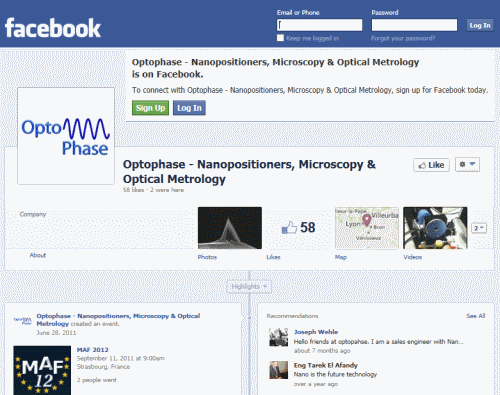Open the Lyon map thumbnail
Viewport: 500px width, 395px height.
[x=367, y=228]
